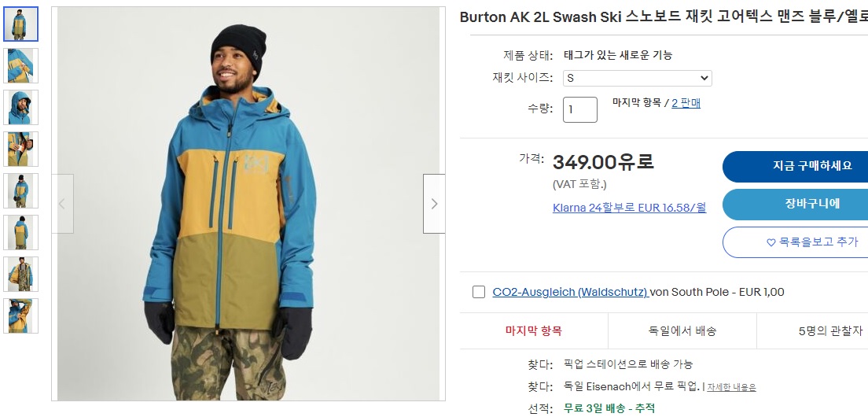Click the 지금 구매하세요 buy now button

(795, 166)
